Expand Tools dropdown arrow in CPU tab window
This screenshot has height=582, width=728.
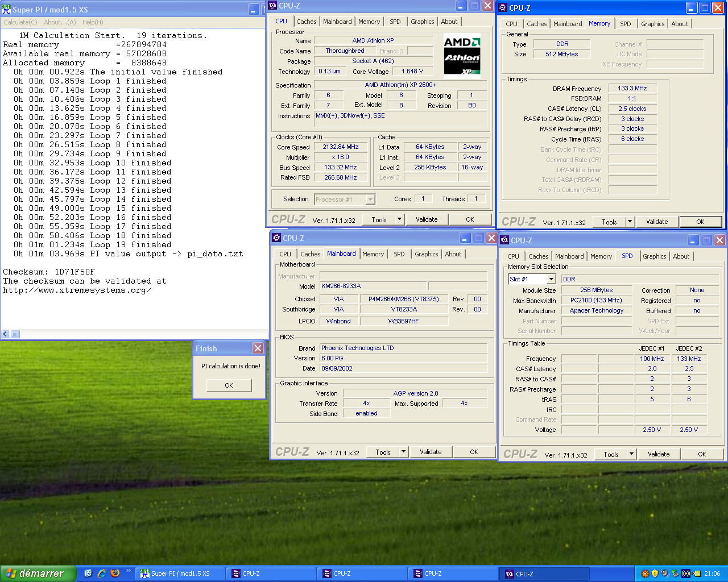pos(399,219)
